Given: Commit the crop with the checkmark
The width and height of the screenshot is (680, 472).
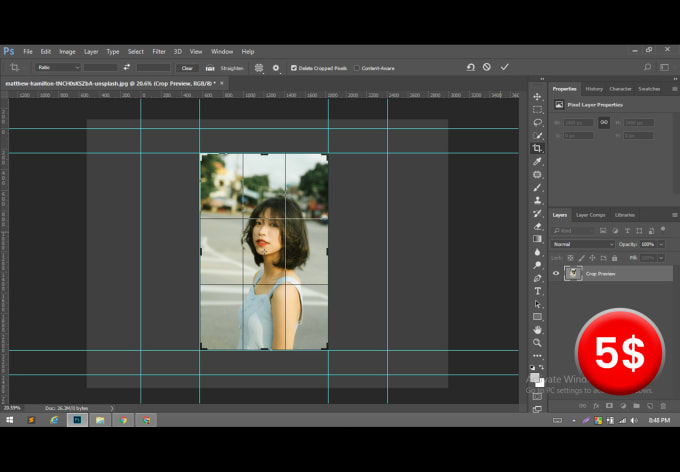Looking at the screenshot, I should coord(504,67).
